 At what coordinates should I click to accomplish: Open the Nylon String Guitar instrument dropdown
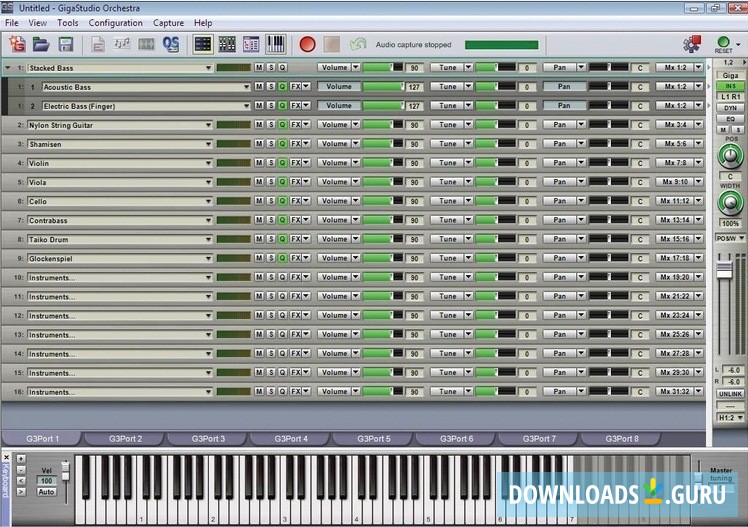(x=208, y=125)
